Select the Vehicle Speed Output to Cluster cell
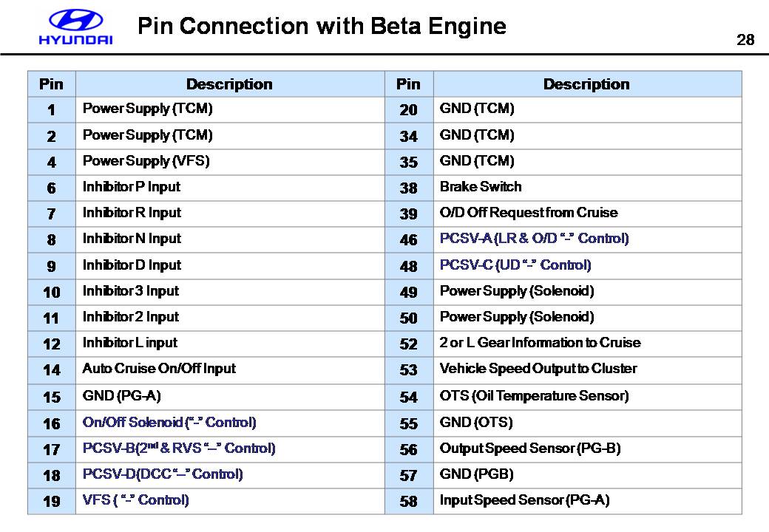Screen dimensions: 769x532 [x=538, y=369]
